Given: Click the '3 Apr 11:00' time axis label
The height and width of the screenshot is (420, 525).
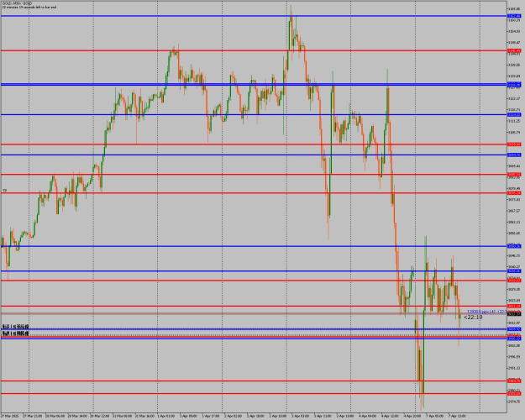Looking at the screenshot, I should (323, 416).
